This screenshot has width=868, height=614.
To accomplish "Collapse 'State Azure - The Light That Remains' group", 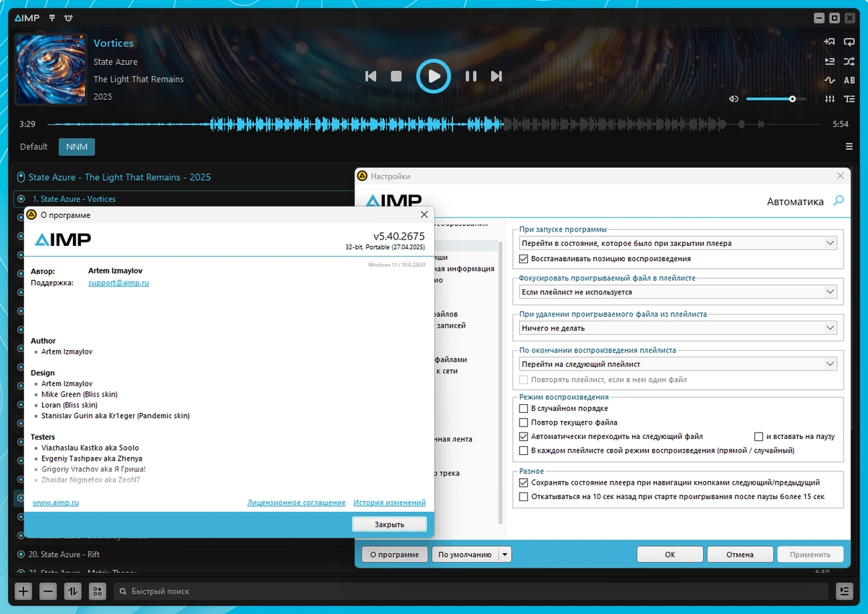I will 20,177.
